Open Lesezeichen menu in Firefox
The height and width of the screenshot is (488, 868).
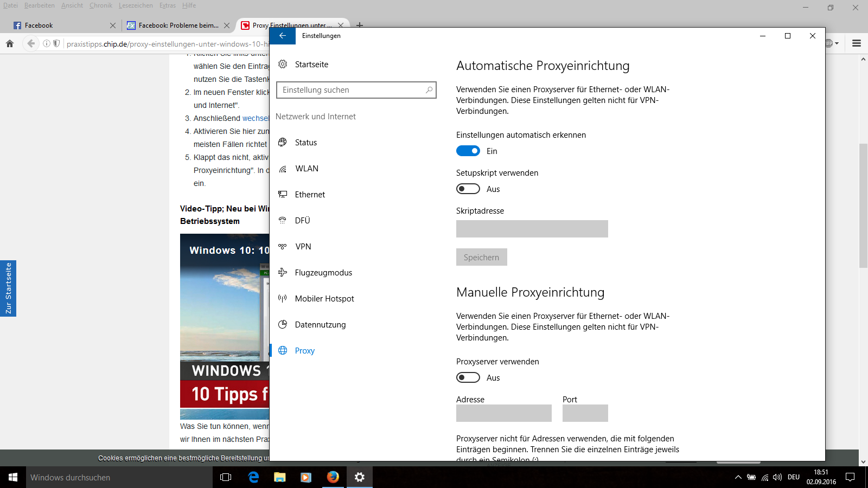(136, 5)
